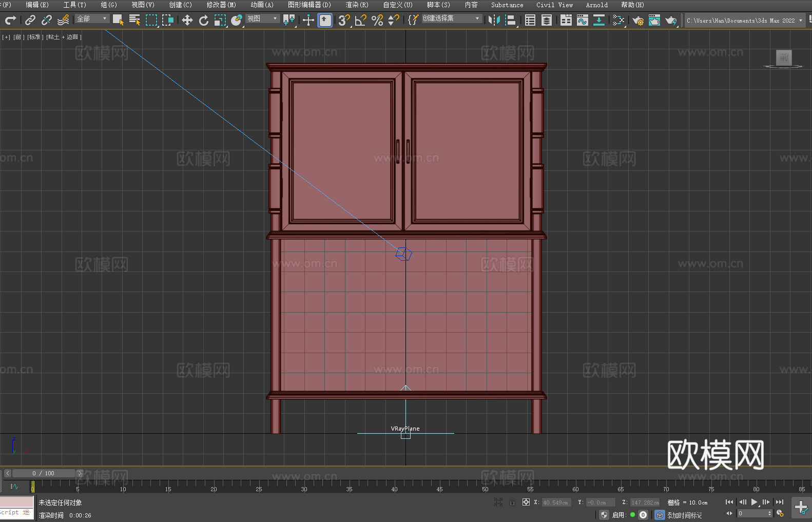Click the Redo arrow icon
Screen dimensions: 812x522
click(x=10, y=20)
